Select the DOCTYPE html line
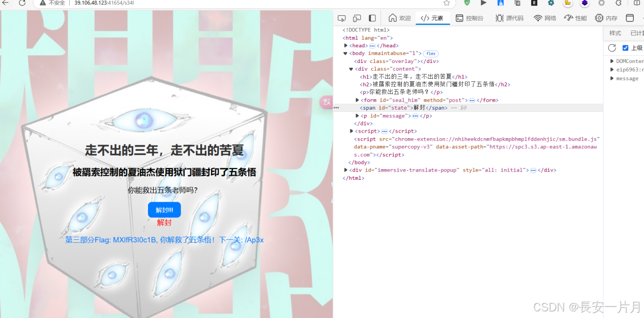Screen dimensions: 644x318 tap(366, 30)
